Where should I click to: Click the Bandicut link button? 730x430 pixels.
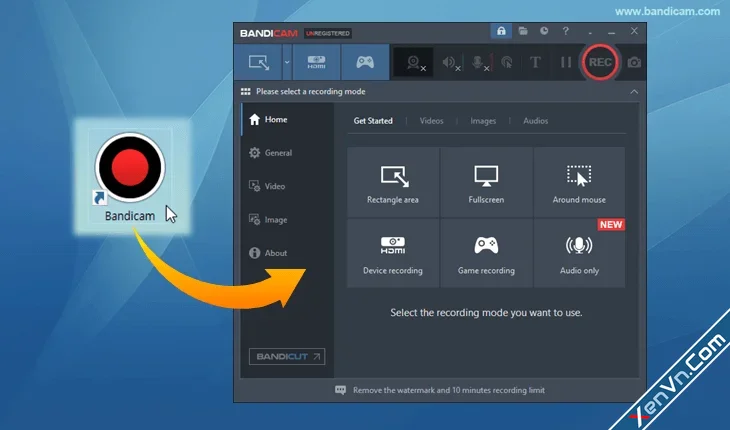click(x=287, y=356)
